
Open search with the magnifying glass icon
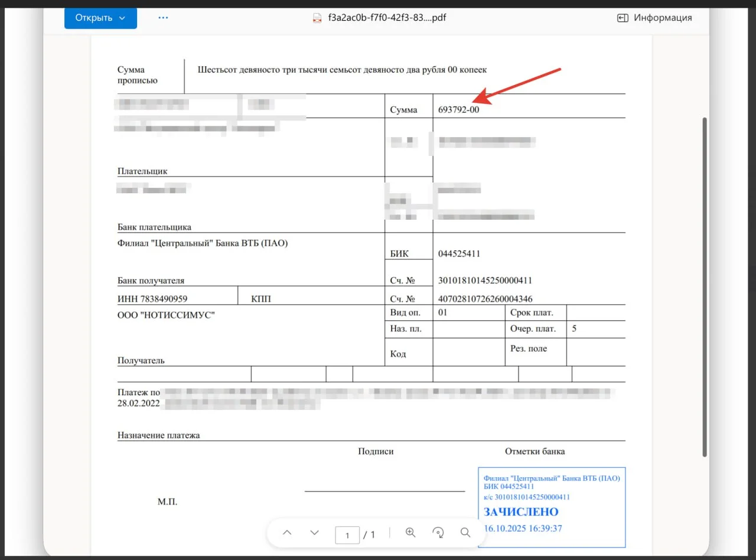465,533
